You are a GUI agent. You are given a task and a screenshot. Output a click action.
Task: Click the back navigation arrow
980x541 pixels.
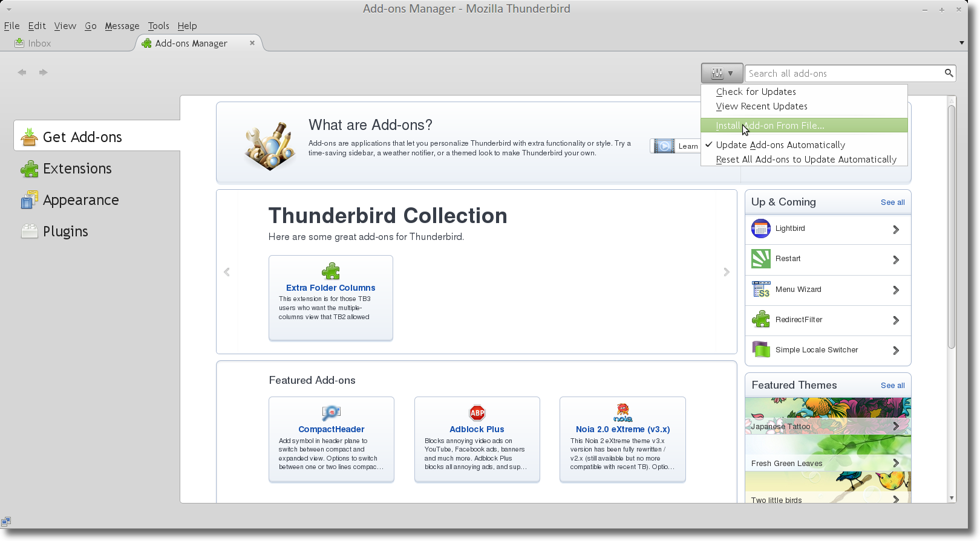(22, 72)
